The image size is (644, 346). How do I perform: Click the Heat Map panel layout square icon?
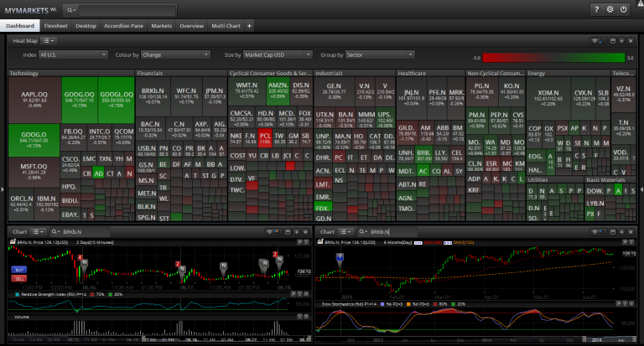click(x=613, y=41)
